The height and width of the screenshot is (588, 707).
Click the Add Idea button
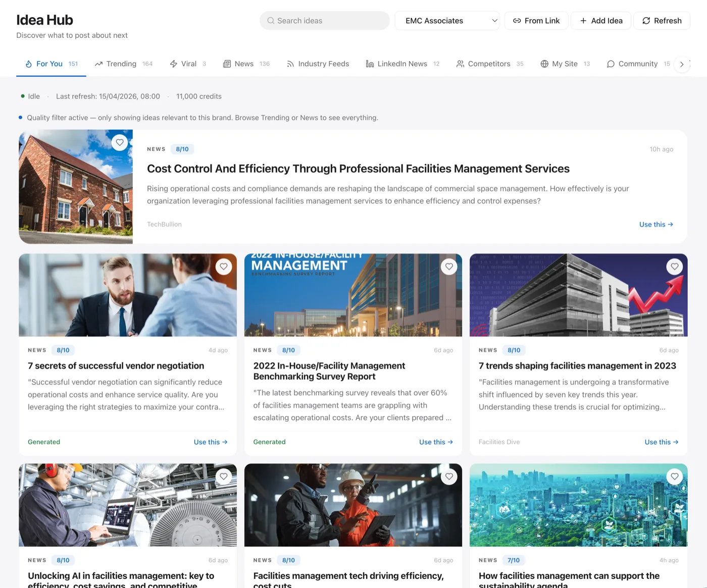click(x=601, y=21)
